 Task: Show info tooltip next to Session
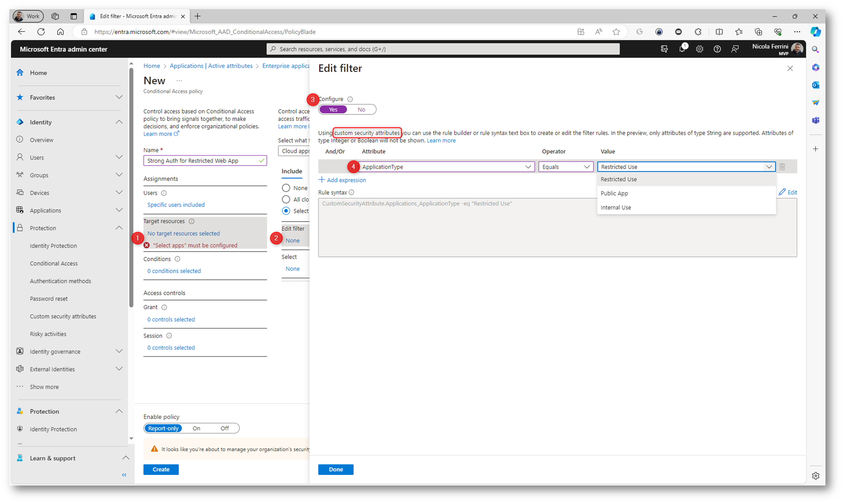click(x=169, y=336)
